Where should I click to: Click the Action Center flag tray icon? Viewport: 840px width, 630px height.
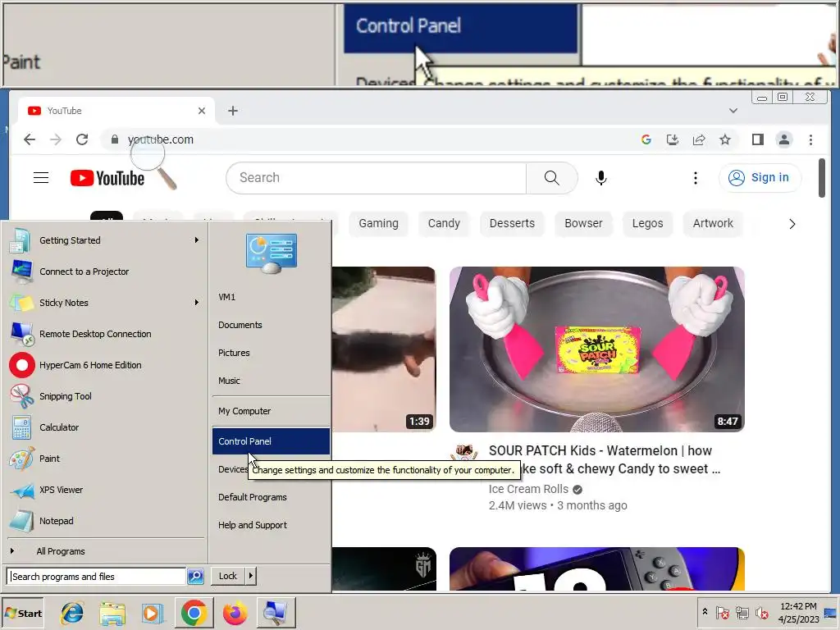click(x=722, y=612)
